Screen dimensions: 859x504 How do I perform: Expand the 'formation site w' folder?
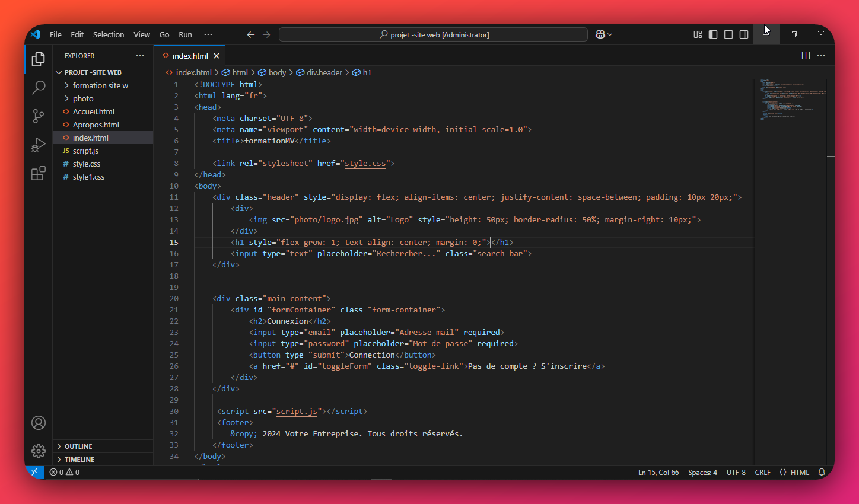pyautogui.click(x=100, y=85)
